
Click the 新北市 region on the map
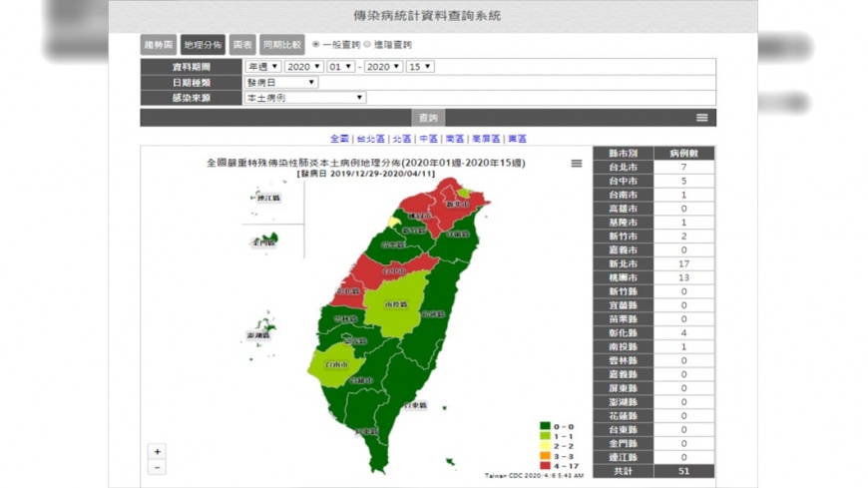coord(457,205)
